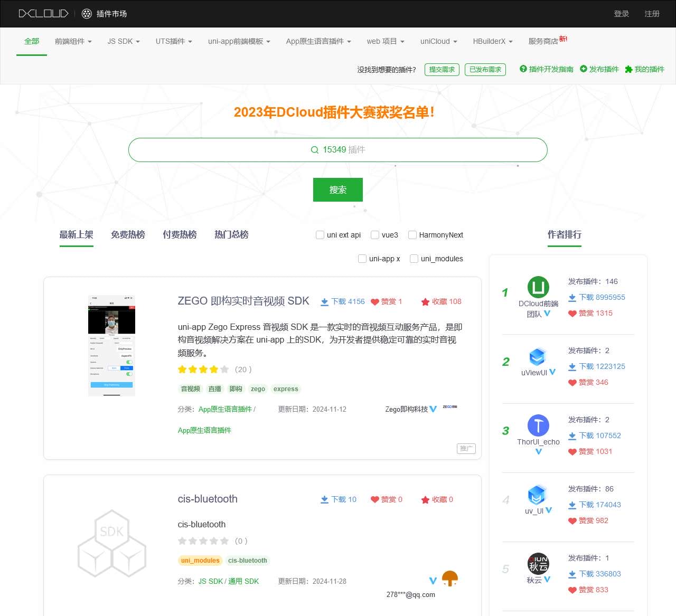Viewport: 676px width, 616px height.
Task: Click star favorite icon for cis-bluetooth
Action: point(425,500)
